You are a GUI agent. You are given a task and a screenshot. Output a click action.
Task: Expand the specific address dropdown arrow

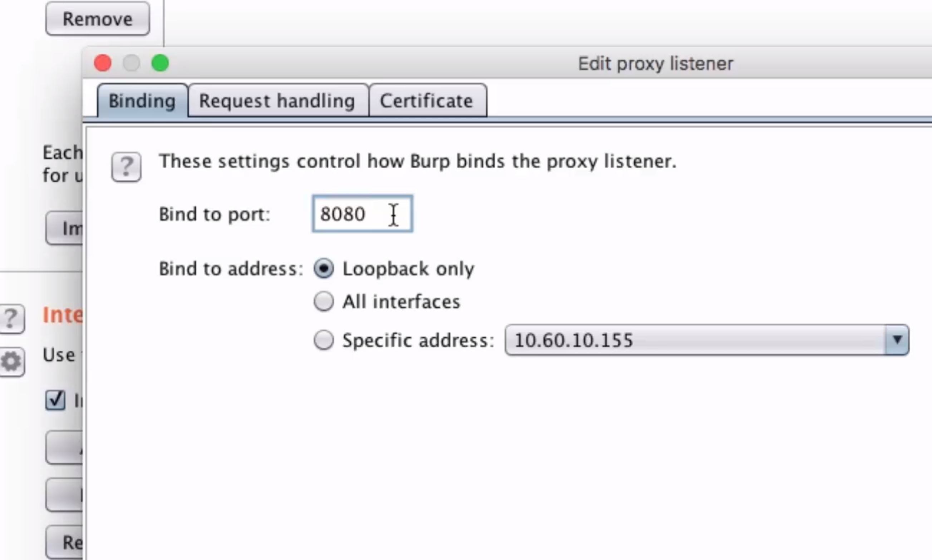tap(897, 340)
